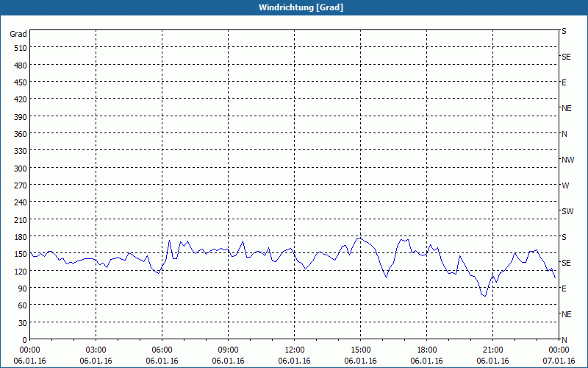Click the E compass label beside 90
This screenshot has width=588, height=368.
click(564, 289)
